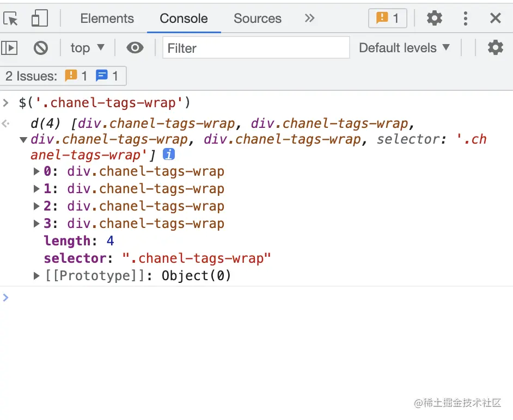Open Console settings gear
This screenshot has height=420, width=513.
495,48
